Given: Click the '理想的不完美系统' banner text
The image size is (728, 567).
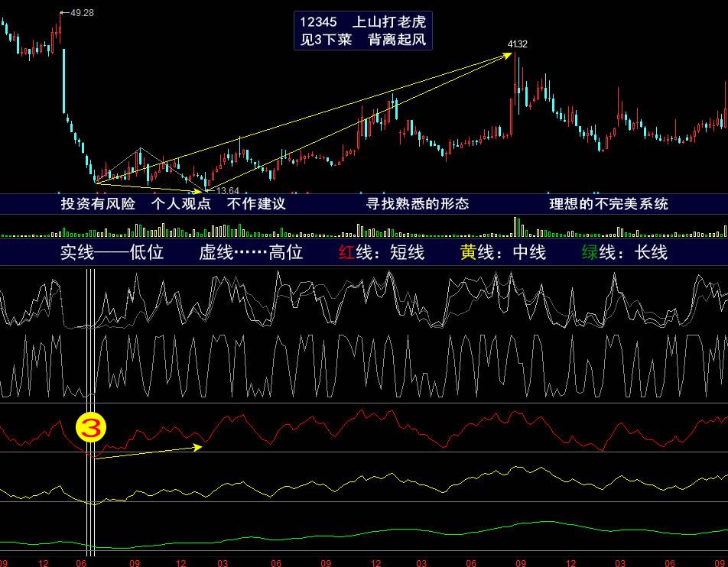Looking at the screenshot, I should [609, 204].
